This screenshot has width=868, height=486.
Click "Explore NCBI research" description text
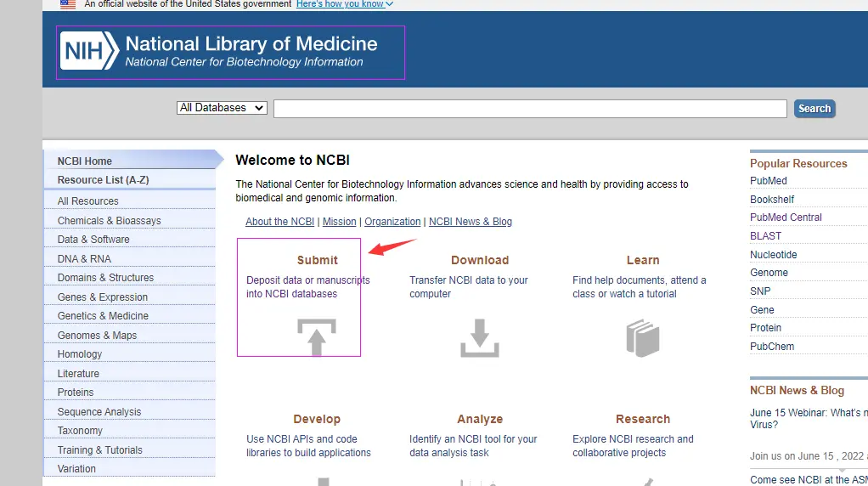(x=633, y=445)
